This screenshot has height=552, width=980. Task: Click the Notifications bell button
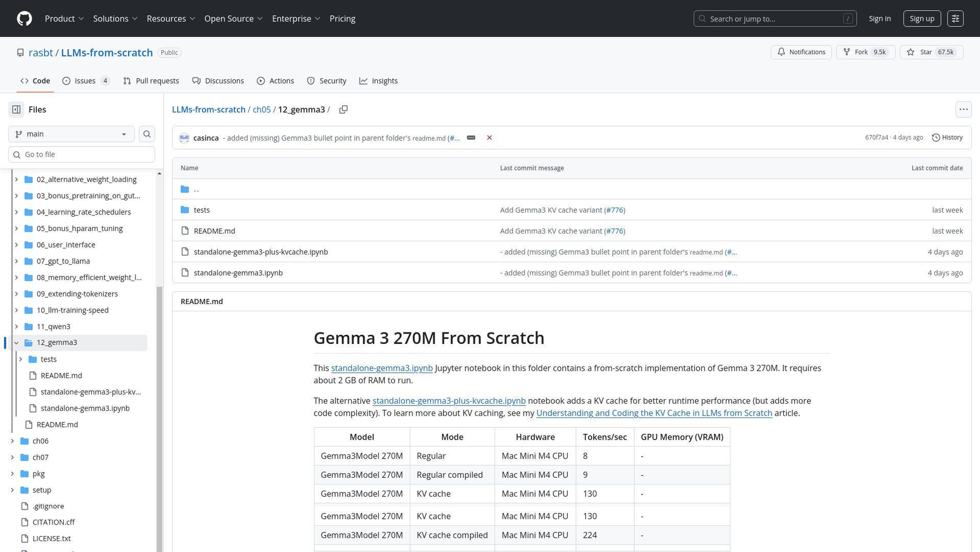[801, 52]
